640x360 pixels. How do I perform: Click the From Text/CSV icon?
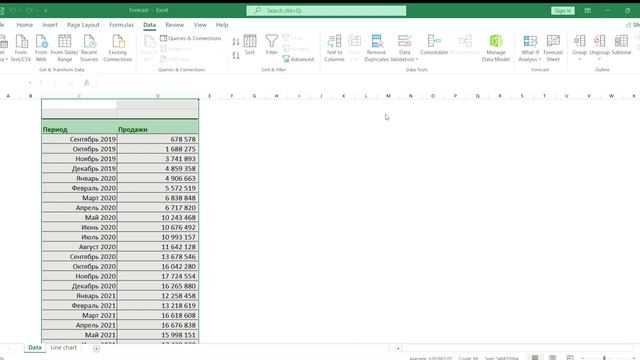pyautogui.click(x=21, y=42)
